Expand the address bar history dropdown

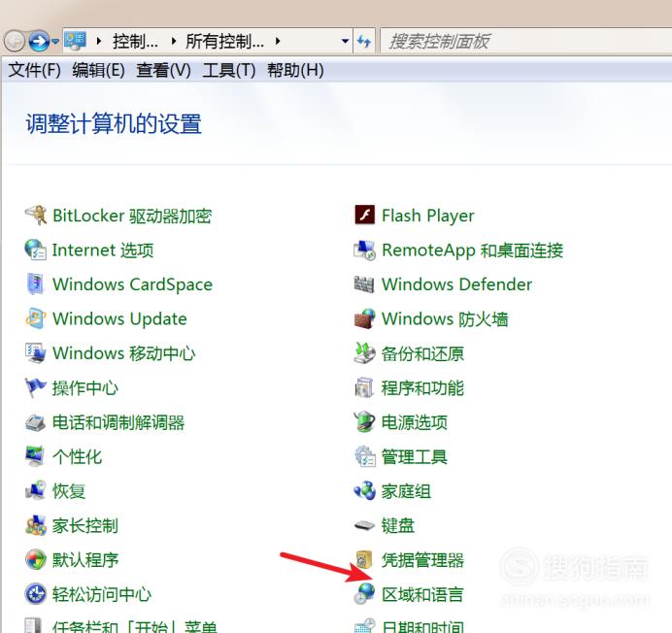pyautogui.click(x=345, y=41)
